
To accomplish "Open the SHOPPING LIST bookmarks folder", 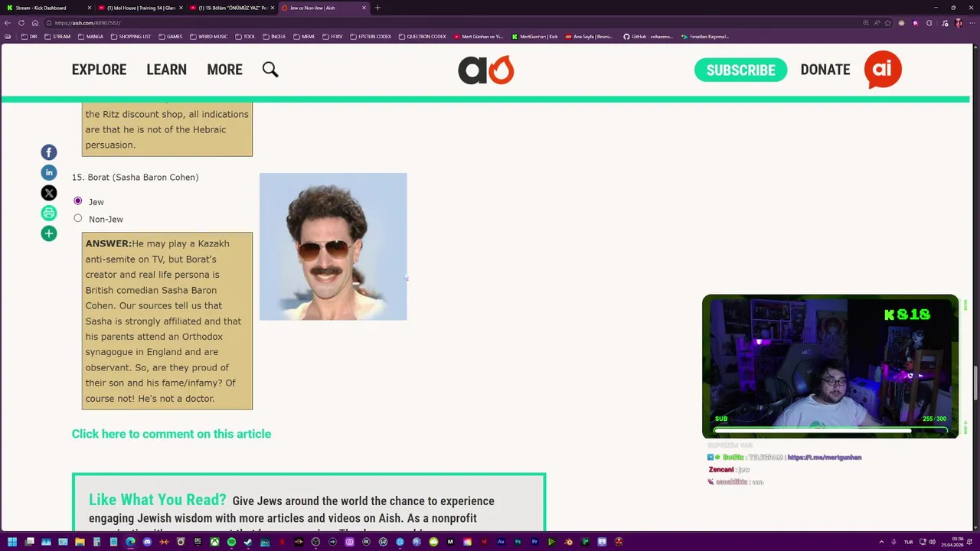I will (x=131, y=37).
